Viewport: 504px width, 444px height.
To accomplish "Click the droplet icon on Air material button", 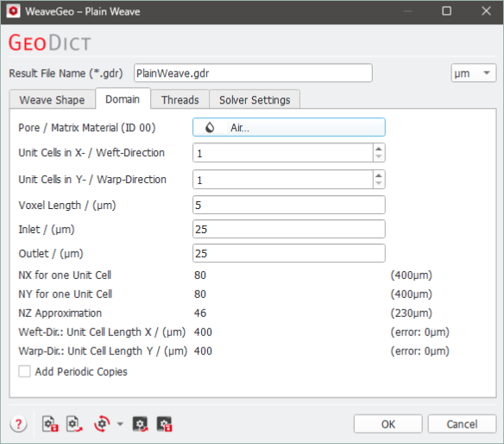I will 210,128.
